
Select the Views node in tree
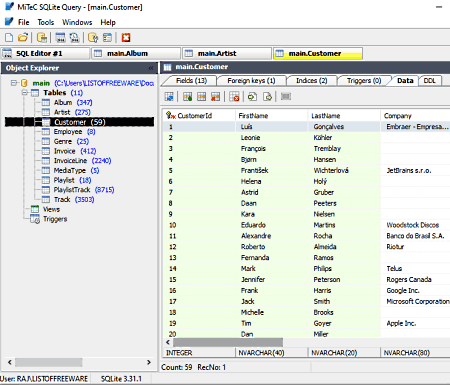(x=51, y=209)
